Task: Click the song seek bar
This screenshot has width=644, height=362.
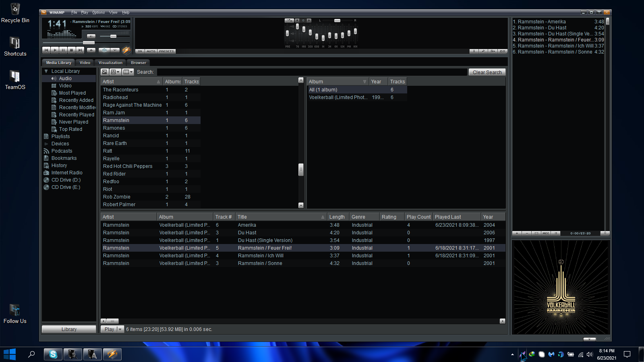Action: (x=86, y=42)
